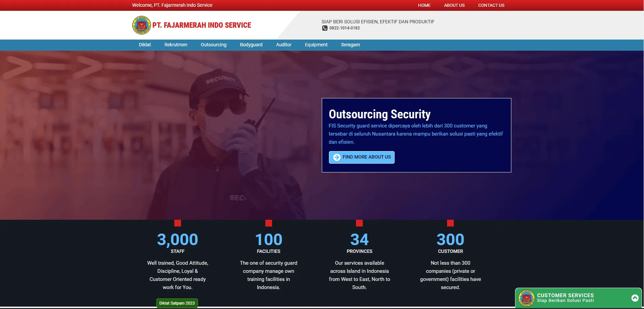
Task: Click the CUSTOMER label under 300
Action: point(450,252)
